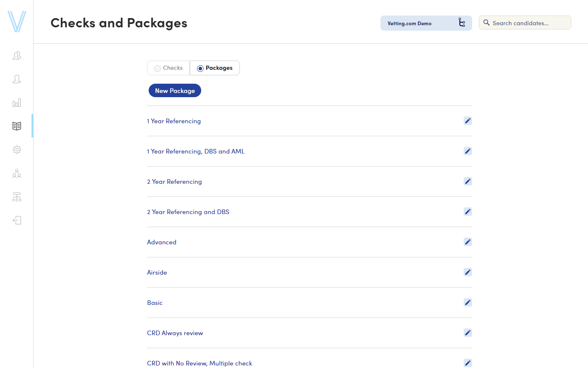Click the New Package button
Viewport: 588px width, 368px height.
[x=175, y=91]
